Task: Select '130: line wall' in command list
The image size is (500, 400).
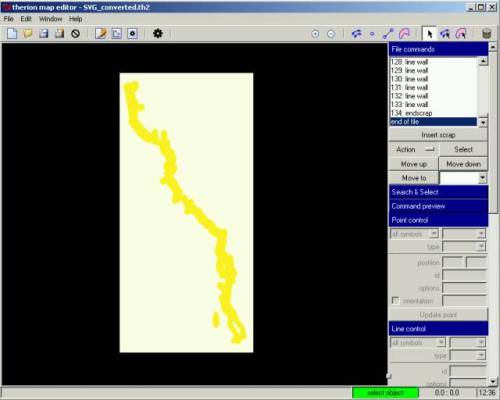Action: pos(433,79)
